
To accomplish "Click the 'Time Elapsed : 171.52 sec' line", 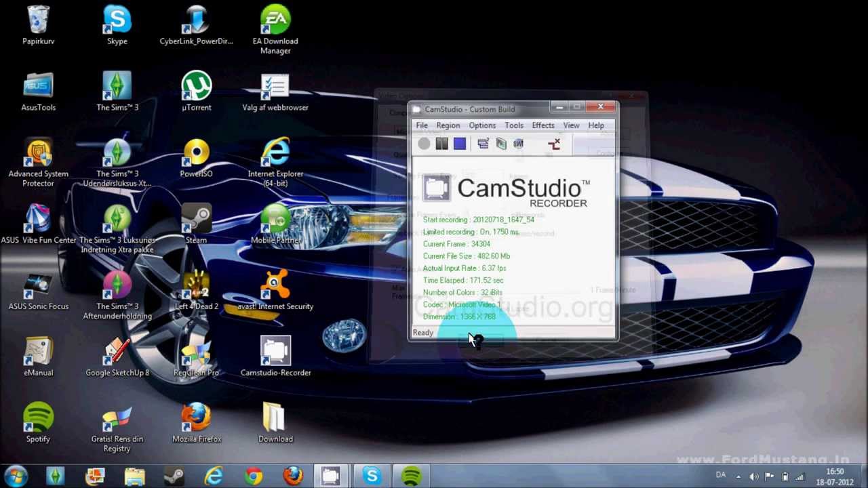I will 463,281.
